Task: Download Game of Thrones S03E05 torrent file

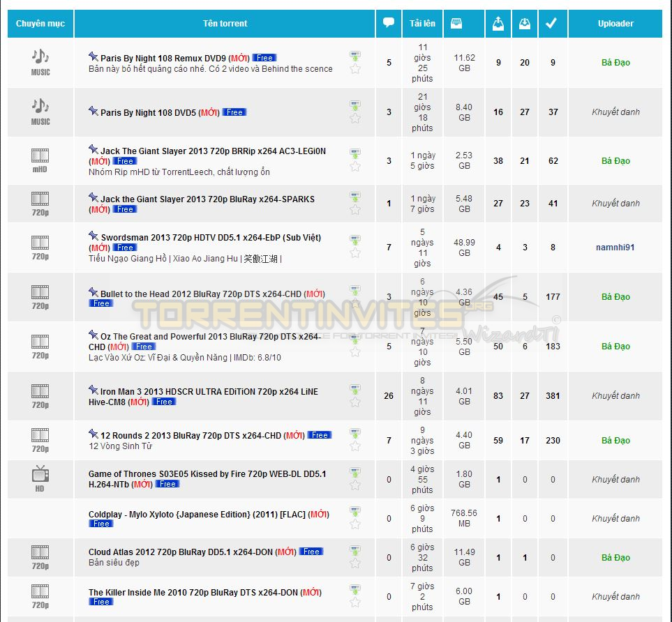Action: pos(355,473)
